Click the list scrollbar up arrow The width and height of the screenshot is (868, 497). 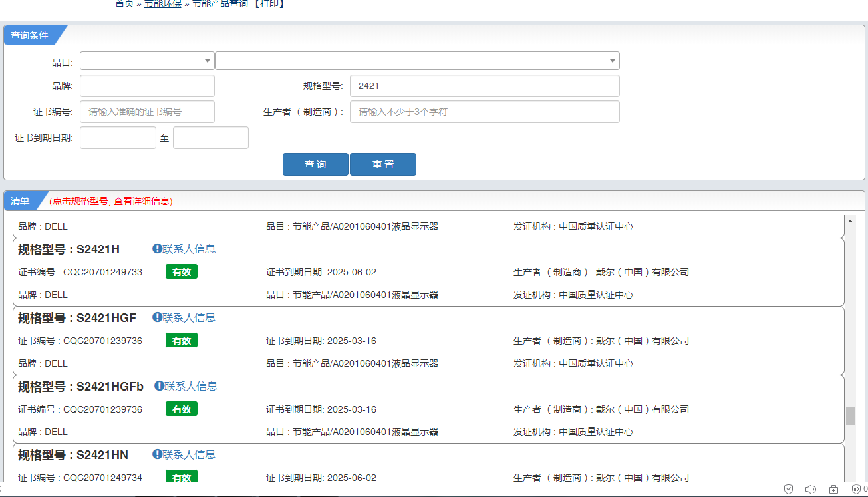(850, 221)
